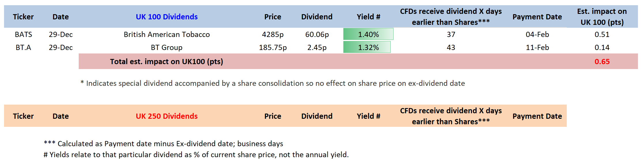The image size is (644, 167).
Task: Click the UK 250 Dividends red heading
Action: pos(167,116)
